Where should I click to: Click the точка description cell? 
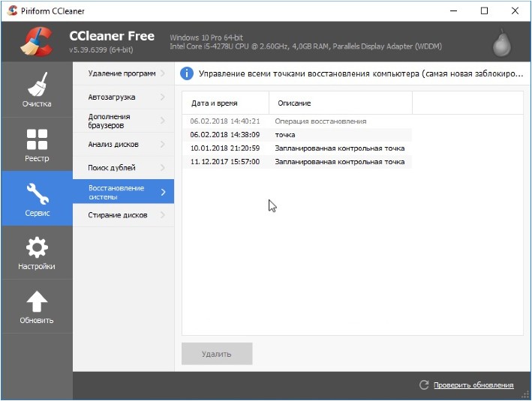pyautogui.click(x=285, y=135)
